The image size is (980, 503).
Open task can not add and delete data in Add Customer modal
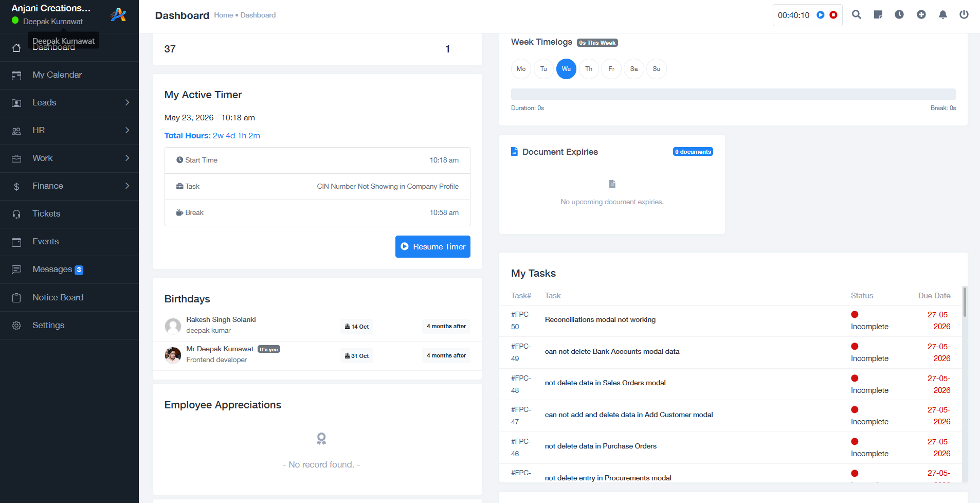pos(629,415)
